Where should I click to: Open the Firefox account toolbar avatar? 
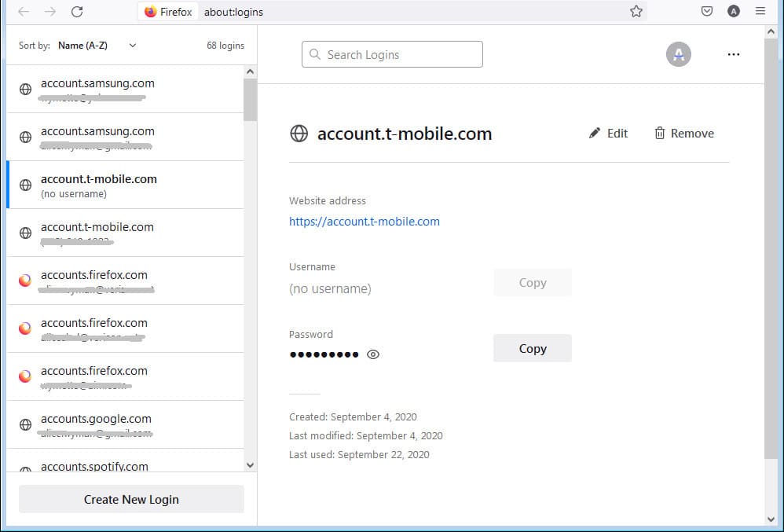[x=734, y=12]
